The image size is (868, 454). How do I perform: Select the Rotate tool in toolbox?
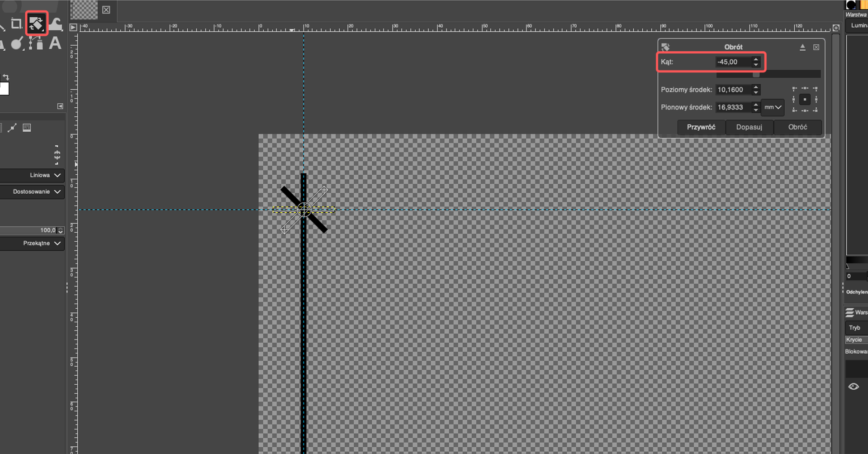click(36, 24)
